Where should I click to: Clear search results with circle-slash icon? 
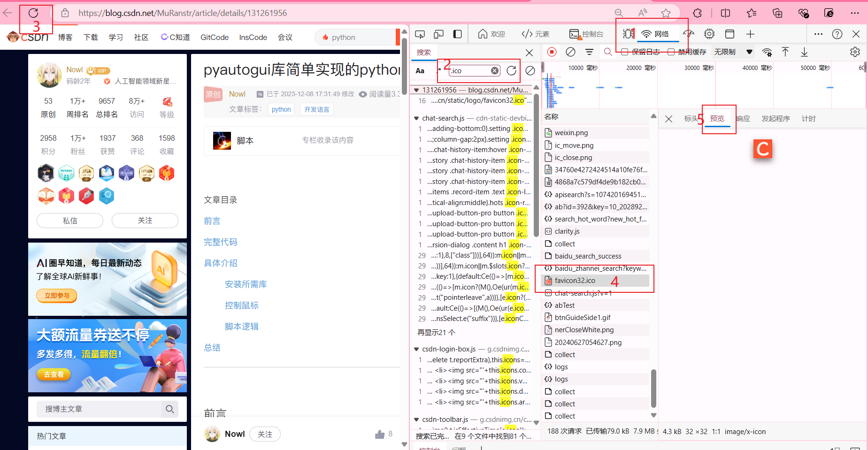point(530,70)
